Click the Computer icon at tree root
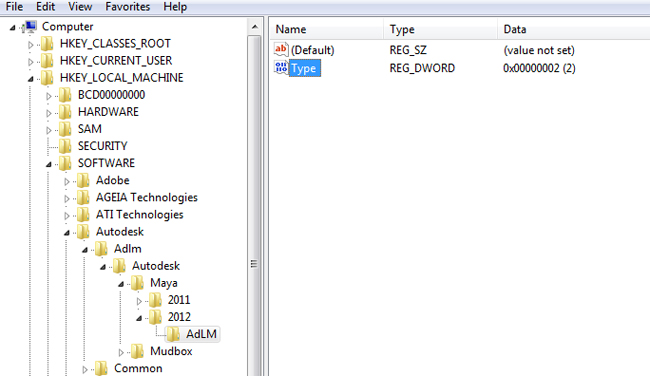The image size is (650, 376). tap(30, 27)
